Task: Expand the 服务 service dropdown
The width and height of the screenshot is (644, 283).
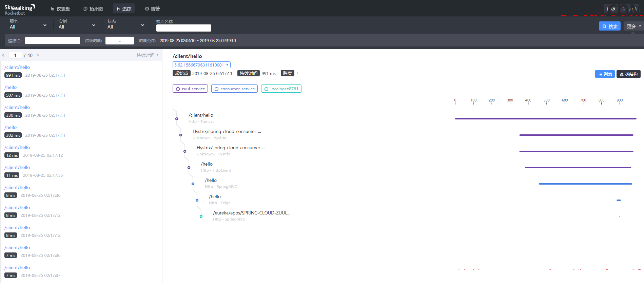Action: coord(28,24)
